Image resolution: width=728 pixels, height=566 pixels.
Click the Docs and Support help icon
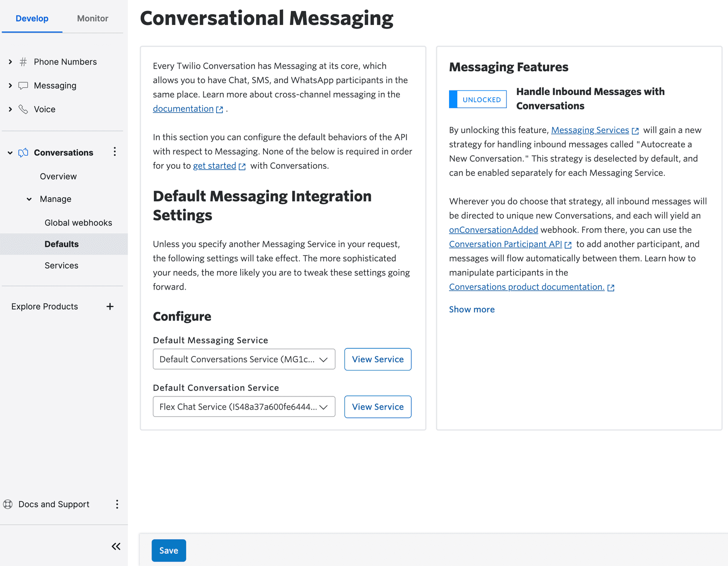click(8, 504)
